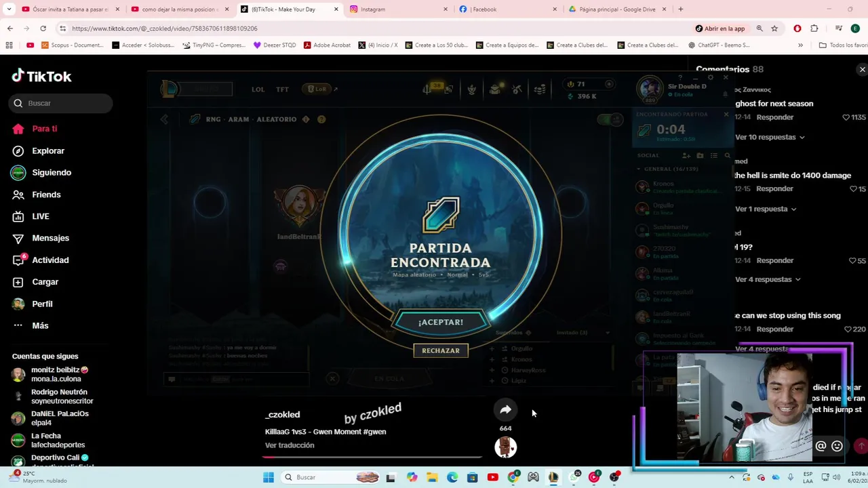Insert a mention with the @ icon
Viewport: 868px width, 488px height.
click(821, 446)
